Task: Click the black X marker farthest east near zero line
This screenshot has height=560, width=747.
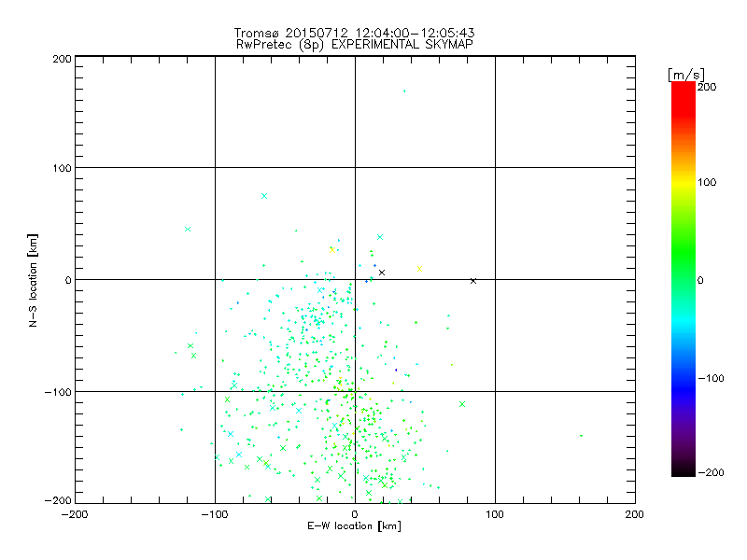Action: [x=473, y=282]
